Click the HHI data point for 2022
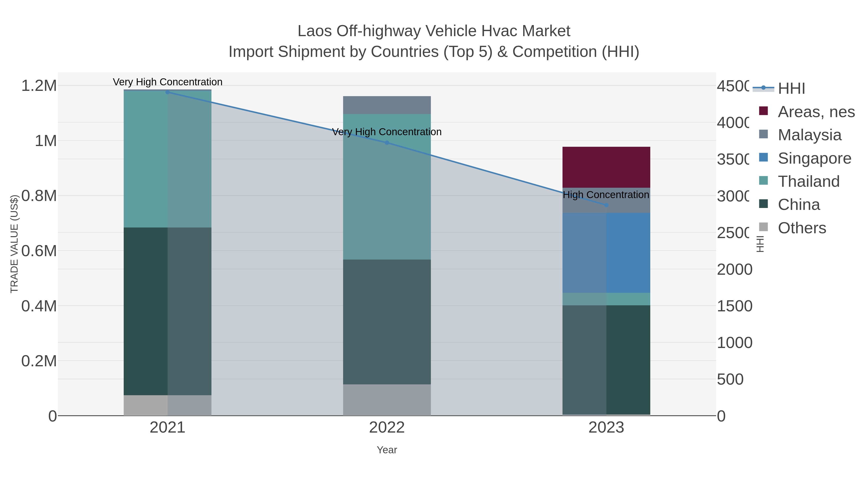The image size is (868, 488). coord(387,143)
